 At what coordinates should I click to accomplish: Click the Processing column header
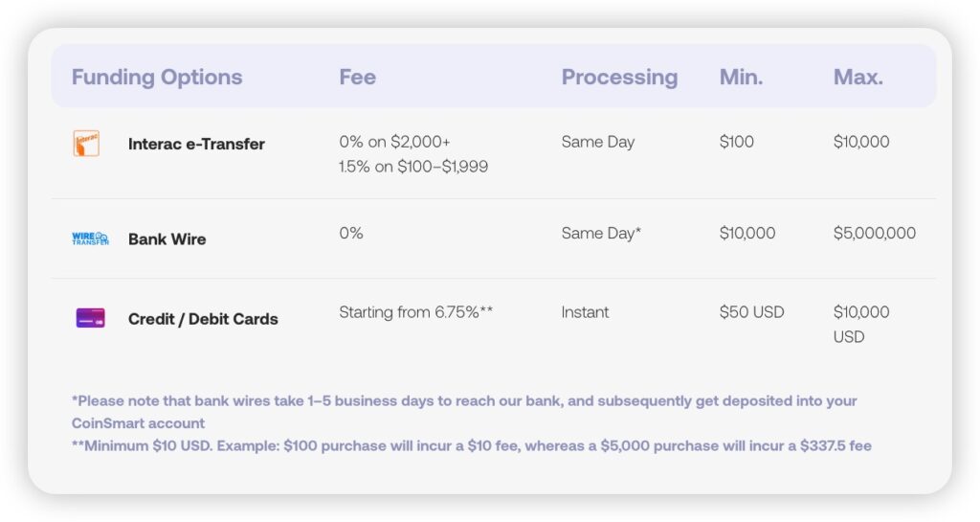pos(619,77)
